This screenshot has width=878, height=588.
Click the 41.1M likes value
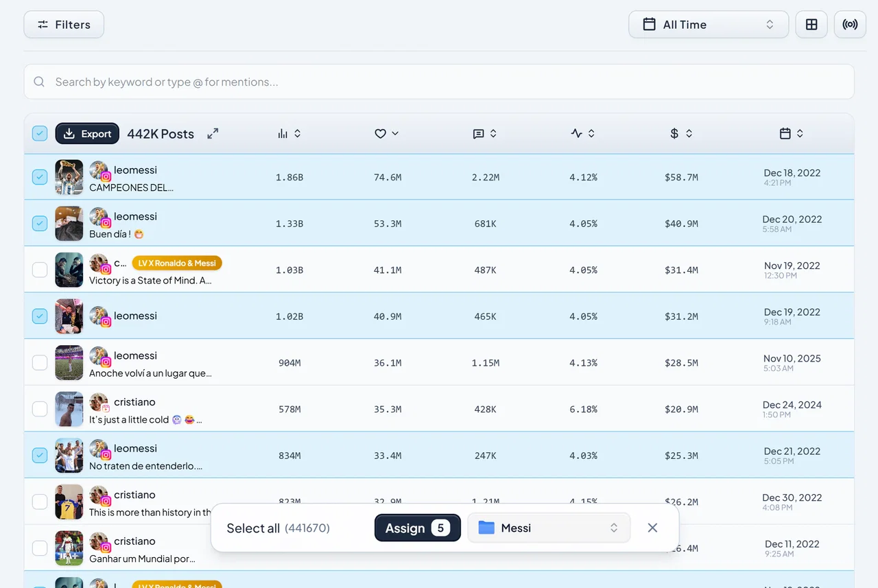[388, 270]
